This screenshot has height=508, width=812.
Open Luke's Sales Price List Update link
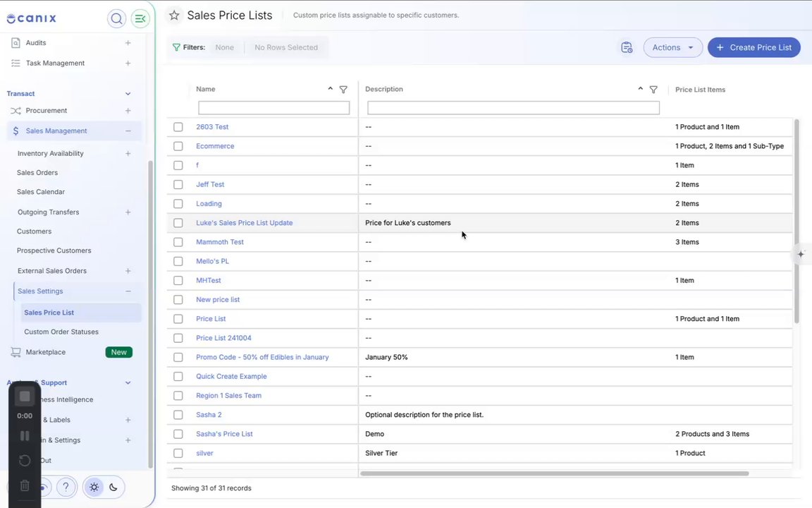point(245,223)
